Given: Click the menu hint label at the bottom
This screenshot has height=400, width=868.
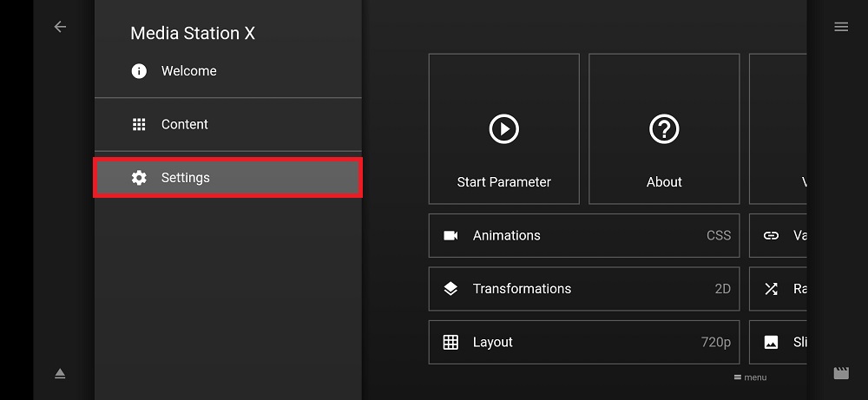Looking at the screenshot, I should 750,377.
